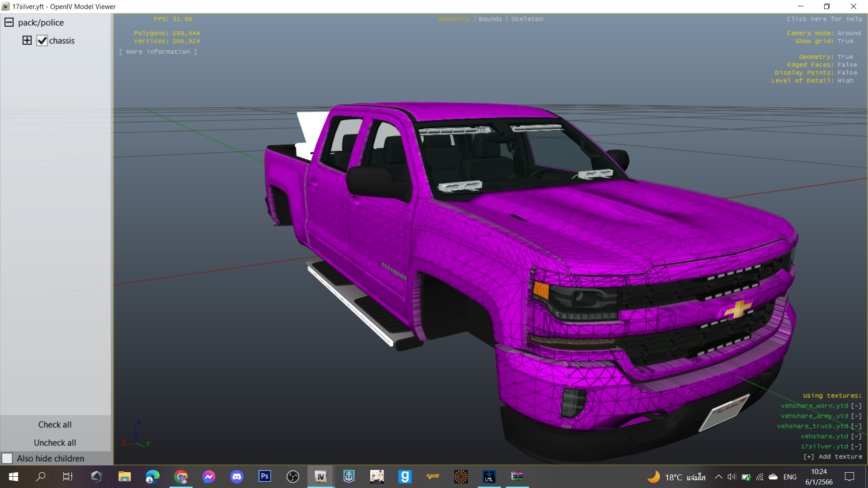Viewport: 868px width, 488px height.
Task: Select the chassis tree item label
Action: (62, 41)
